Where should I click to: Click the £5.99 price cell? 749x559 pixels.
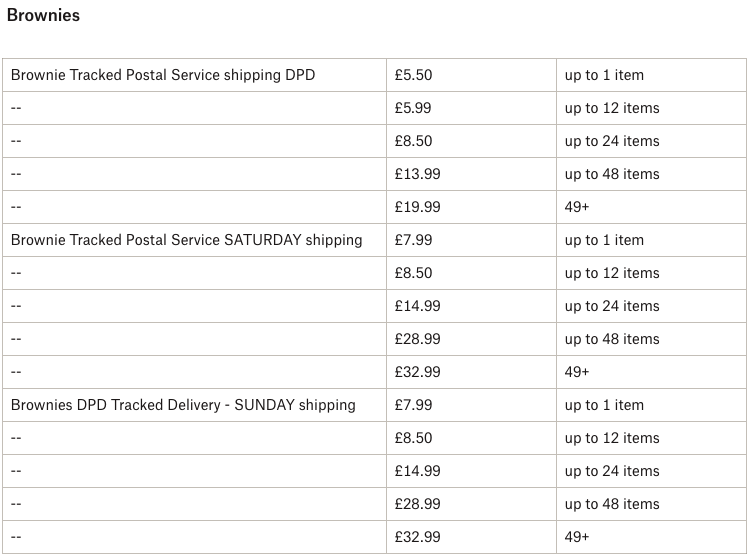[x=414, y=108]
